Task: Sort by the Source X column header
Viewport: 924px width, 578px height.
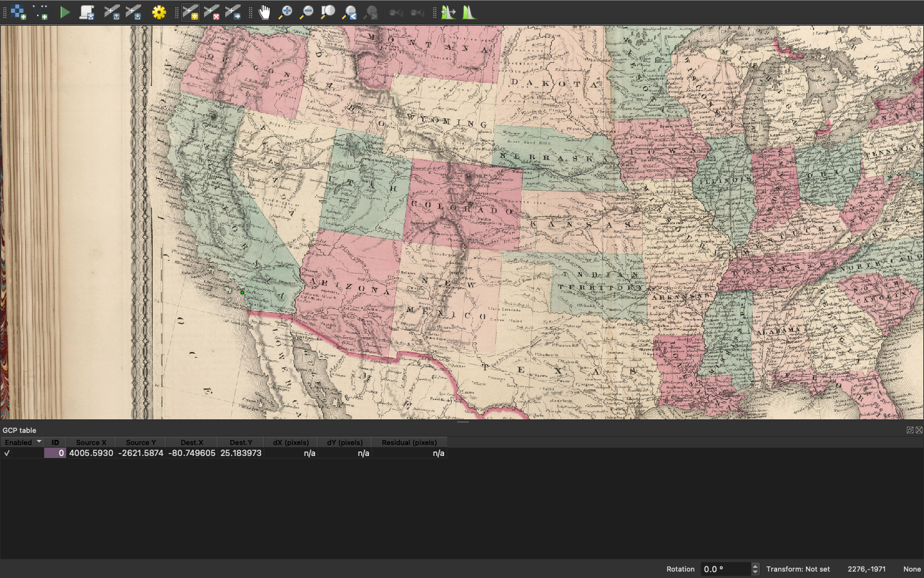Action: pyautogui.click(x=91, y=442)
